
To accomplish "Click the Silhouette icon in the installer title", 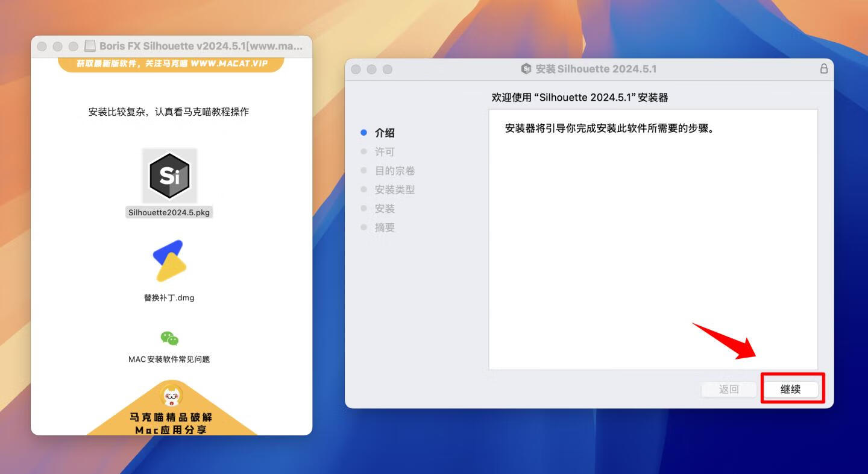I will (x=526, y=69).
